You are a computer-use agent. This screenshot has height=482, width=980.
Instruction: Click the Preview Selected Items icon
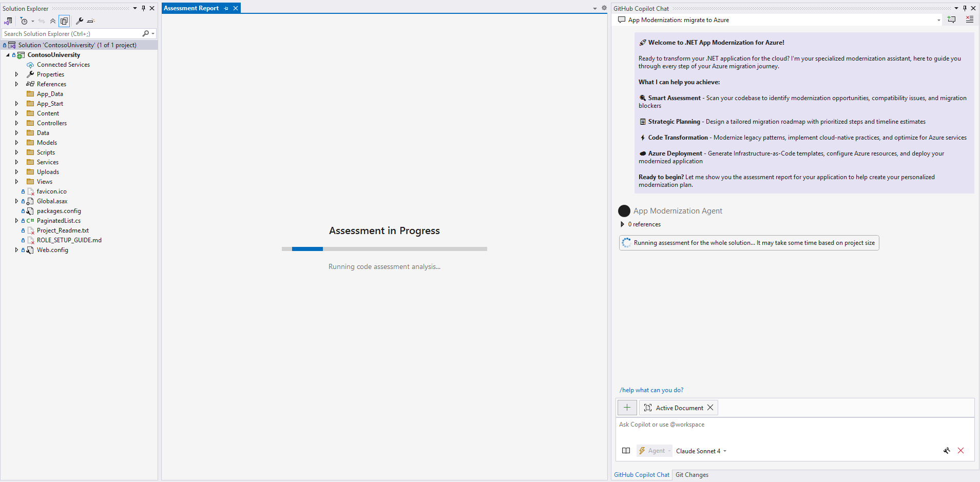coord(64,21)
